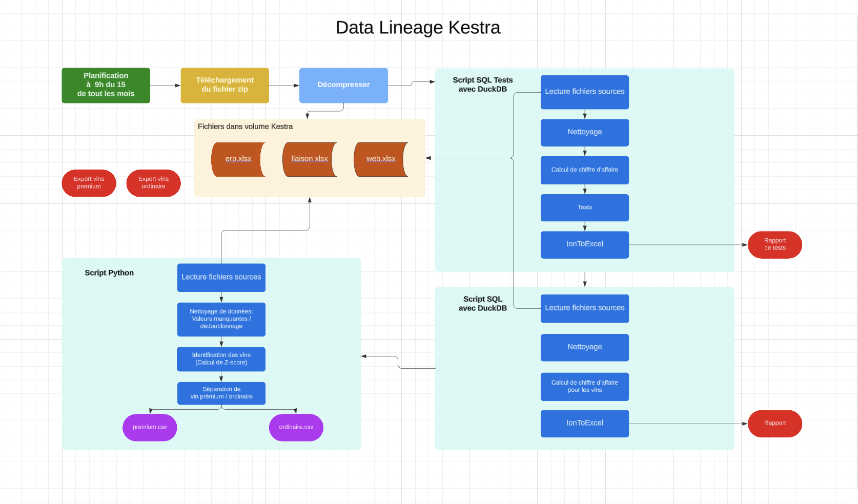
Task: Click the light blue Décompresser box
Action: [x=343, y=85]
